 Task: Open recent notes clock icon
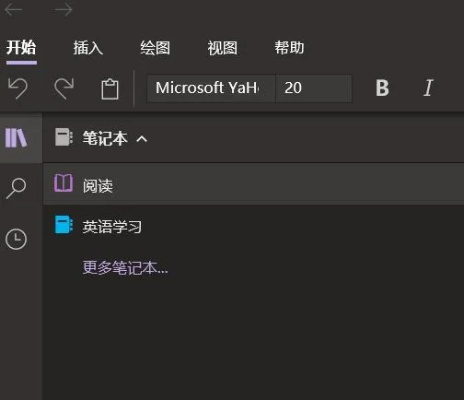click(16, 239)
